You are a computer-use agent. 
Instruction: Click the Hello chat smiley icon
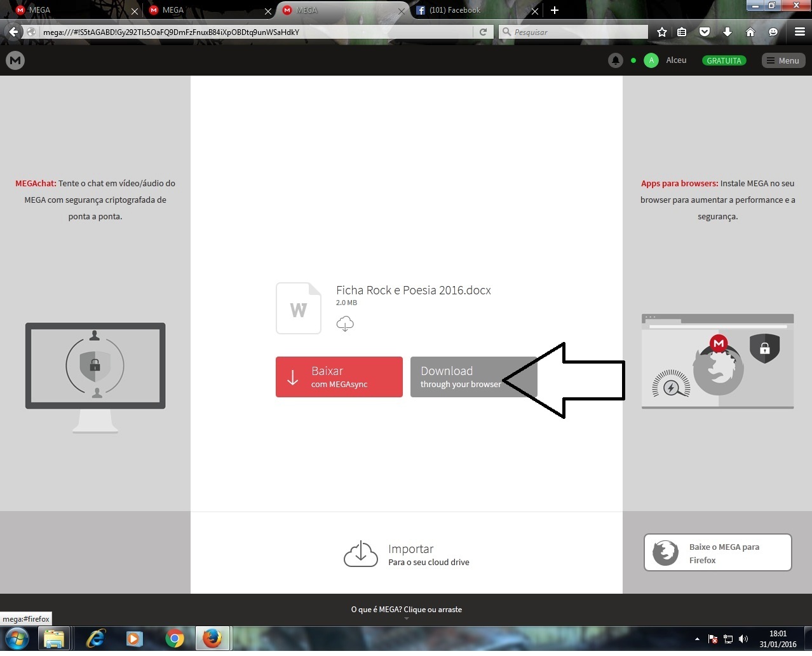[x=773, y=32]
